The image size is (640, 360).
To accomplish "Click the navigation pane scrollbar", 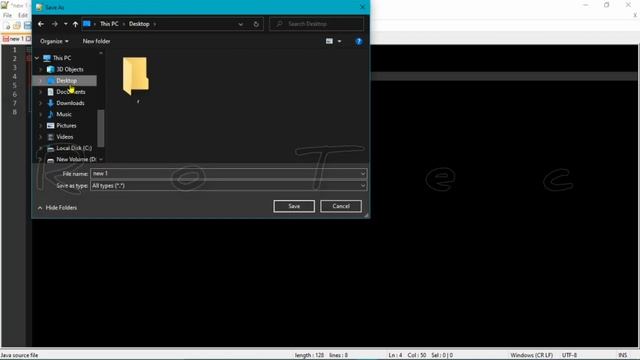I will point(101,128).
